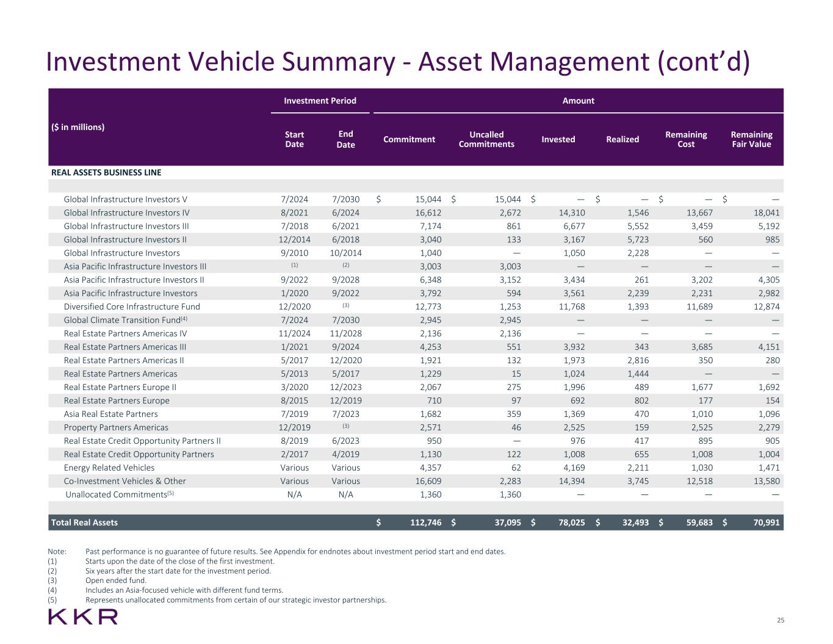833x644 pixels.
Task: Click footnote about strategic investor partnerships
Action: click(236, 600)
